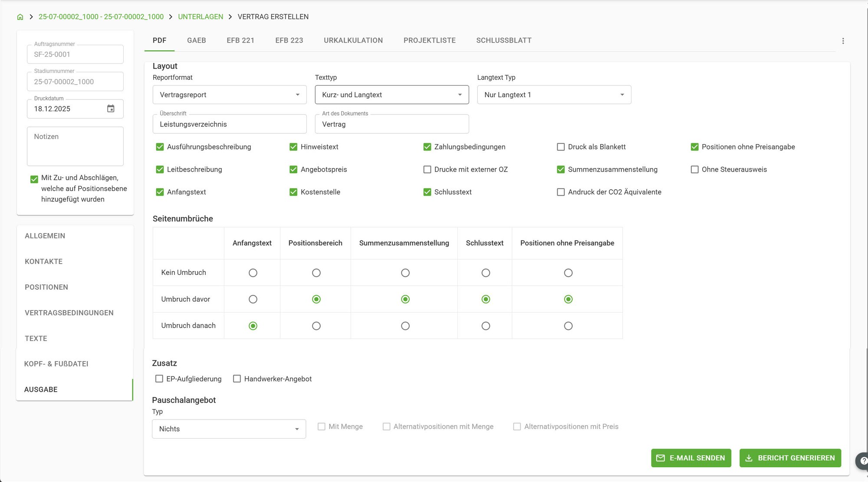The width and height of the screenshot is (868, 482).
Task: Click the Art des Dokuments field
Action: pos(392,124)
